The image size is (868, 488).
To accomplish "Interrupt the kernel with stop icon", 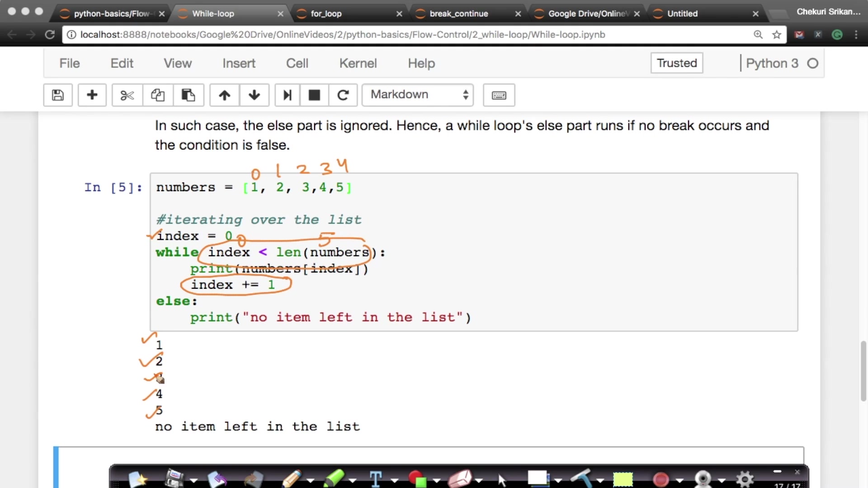I will coord(314,95).
